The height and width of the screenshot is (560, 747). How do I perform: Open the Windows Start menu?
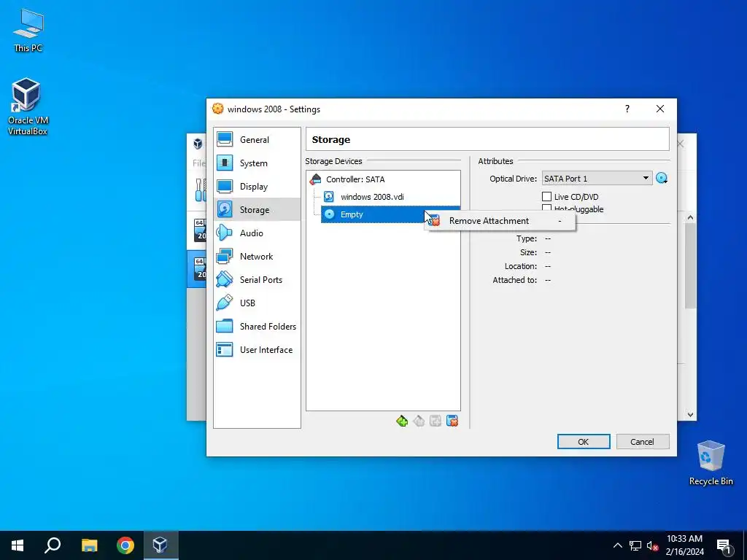[18, 545]
